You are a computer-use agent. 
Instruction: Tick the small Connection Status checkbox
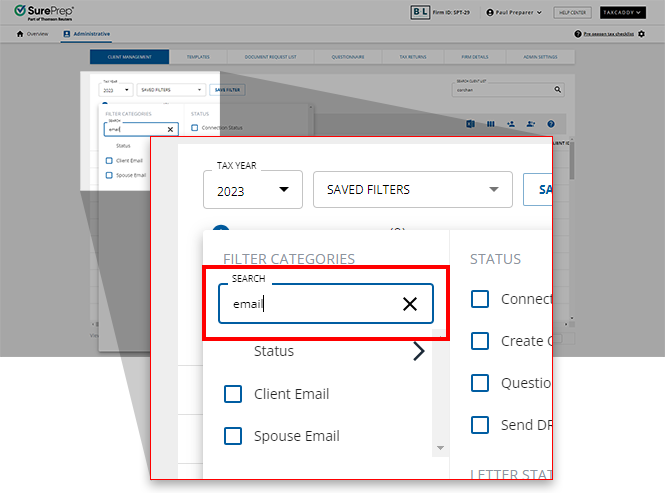point(195,128)
